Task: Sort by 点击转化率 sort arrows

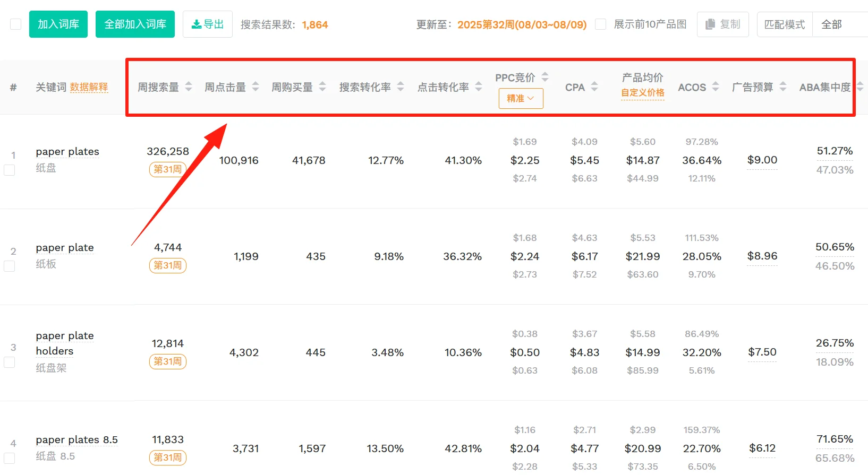Action: pos(479,87)
